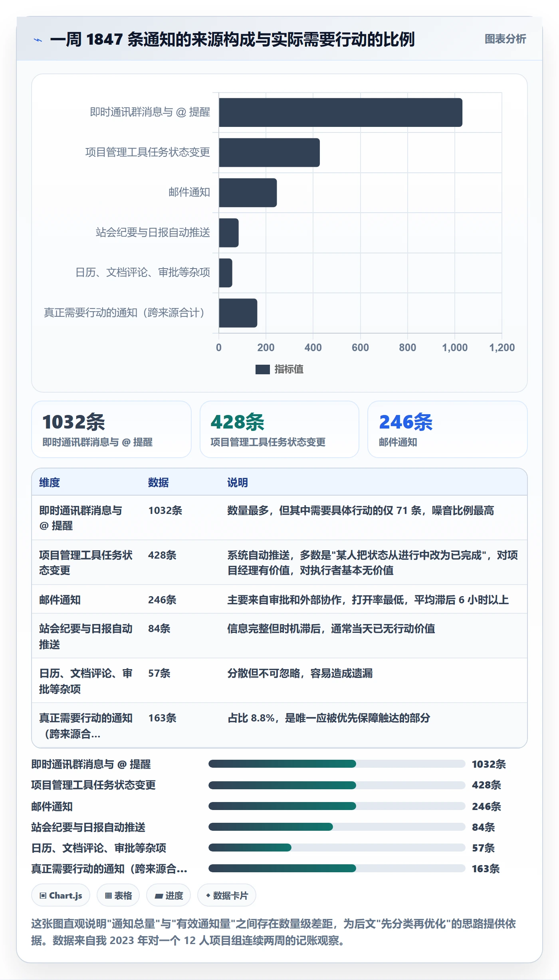Click the 600 tick label on the chart axis
559x980 pixels.
[x=360, y=348]
